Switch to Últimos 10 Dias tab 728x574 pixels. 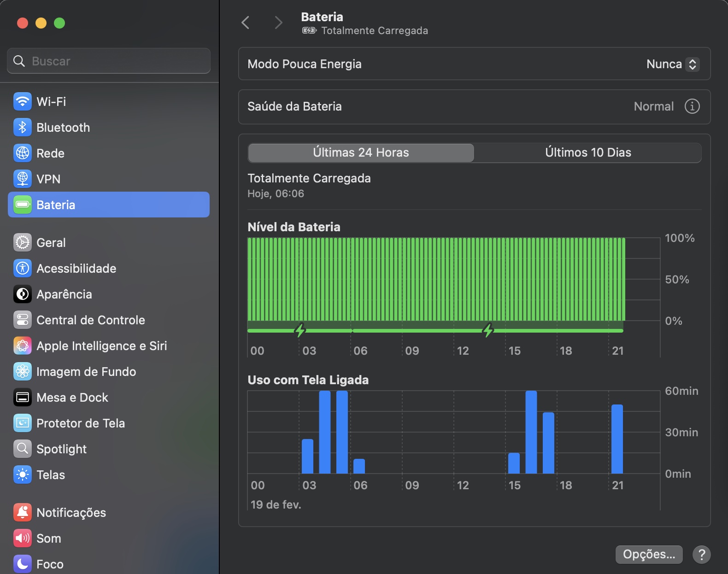[587, 152]
